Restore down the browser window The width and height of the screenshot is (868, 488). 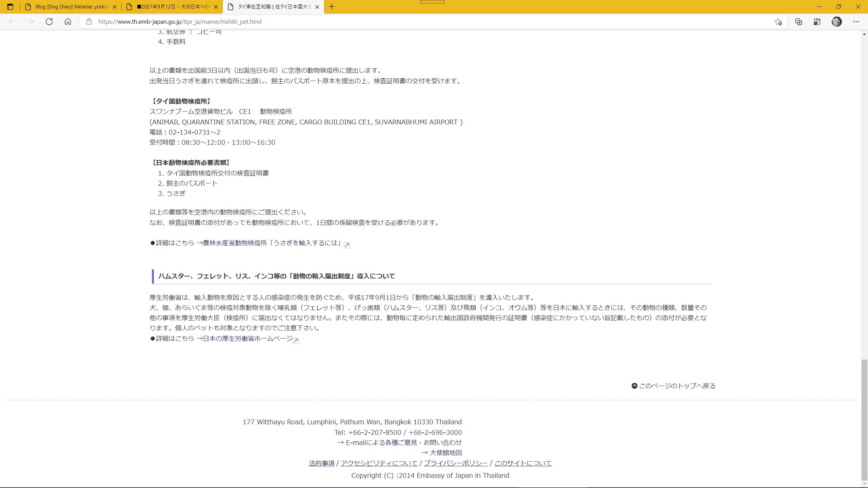[x=839, y=7]
